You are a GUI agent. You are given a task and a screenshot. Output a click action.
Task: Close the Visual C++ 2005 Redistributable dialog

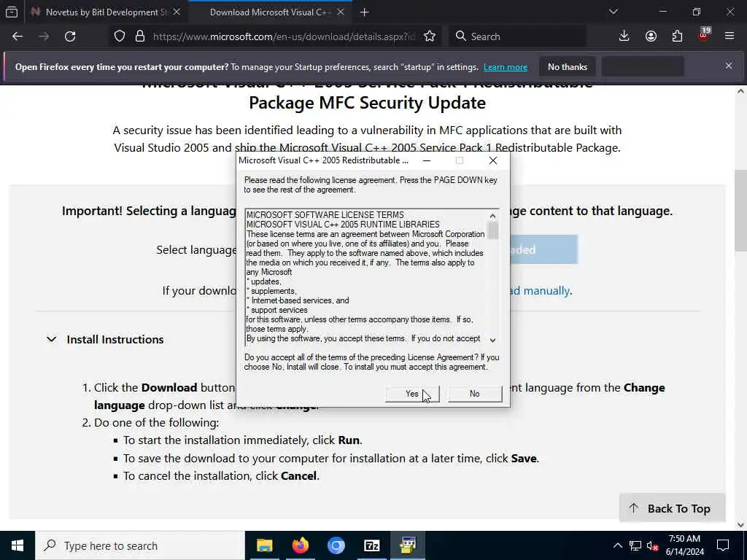point(493,160)
